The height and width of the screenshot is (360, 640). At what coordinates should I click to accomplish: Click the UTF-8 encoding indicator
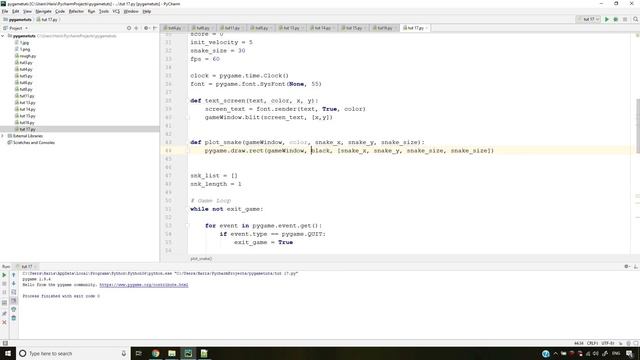(607, 343)
